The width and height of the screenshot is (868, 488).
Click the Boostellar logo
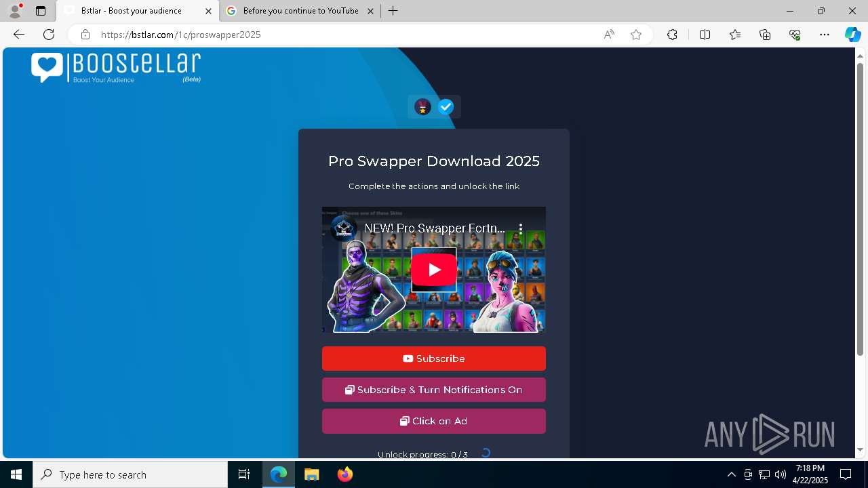point(116,68)
